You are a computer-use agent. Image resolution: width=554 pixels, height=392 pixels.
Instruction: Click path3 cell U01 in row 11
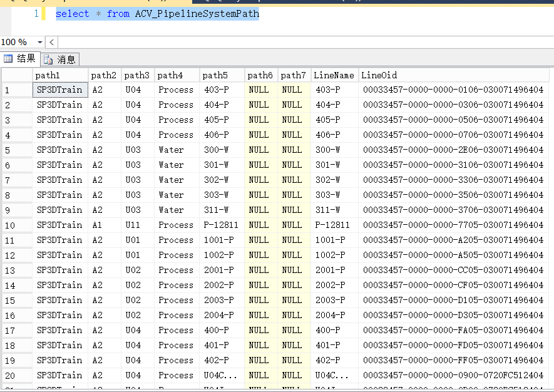coord(138,240)
